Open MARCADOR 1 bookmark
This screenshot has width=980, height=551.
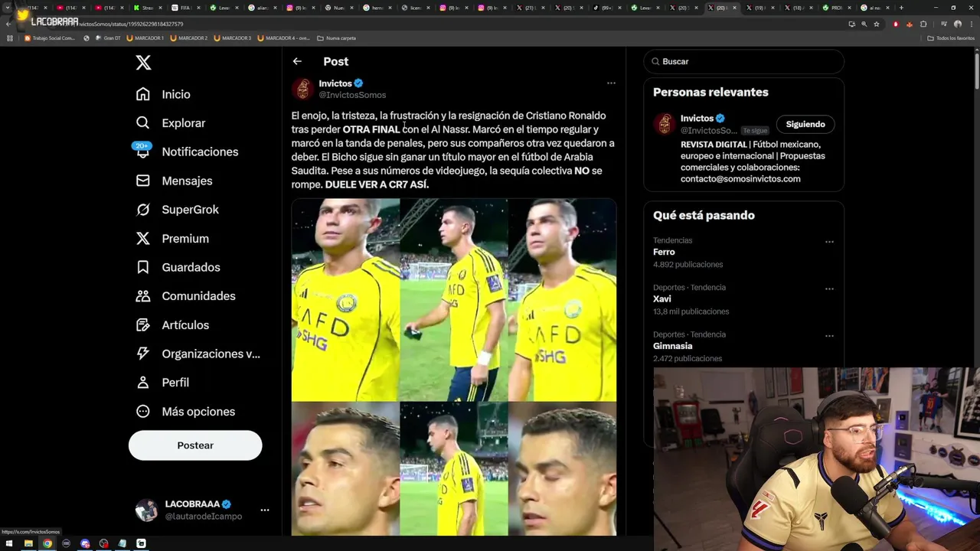point(145,38)
